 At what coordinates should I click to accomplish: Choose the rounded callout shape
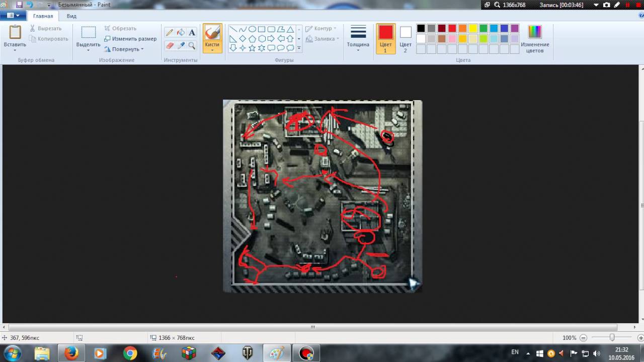coord(271,48)
